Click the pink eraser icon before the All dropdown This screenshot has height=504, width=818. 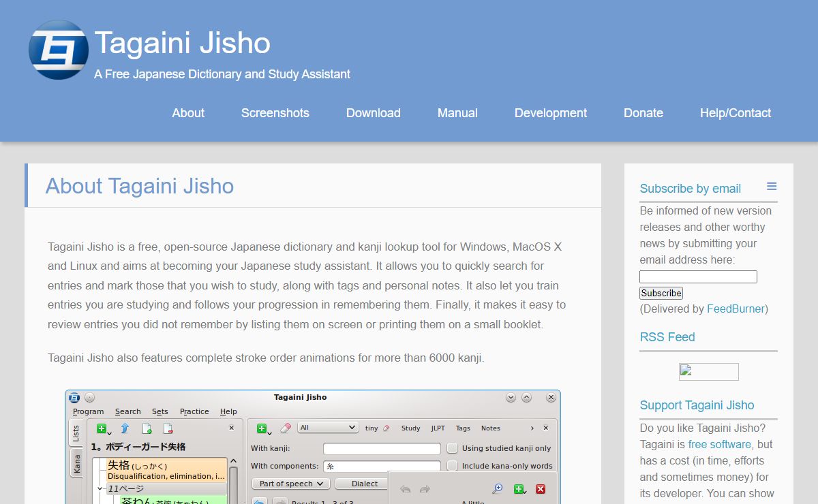click(286, 428)
